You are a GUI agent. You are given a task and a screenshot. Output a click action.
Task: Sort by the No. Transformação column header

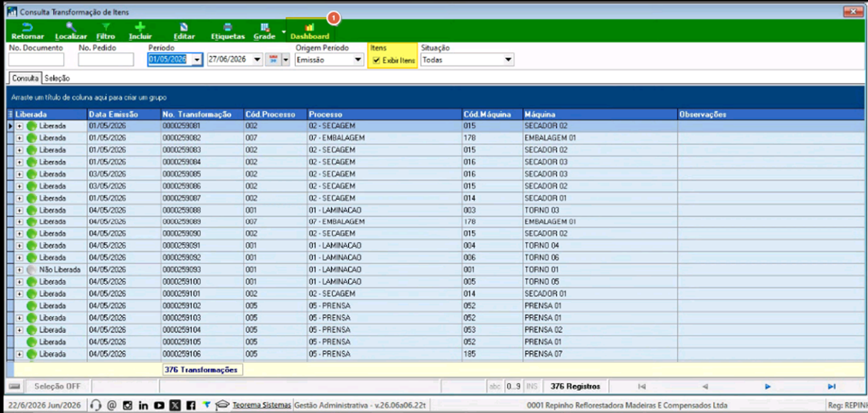[202, 114]
